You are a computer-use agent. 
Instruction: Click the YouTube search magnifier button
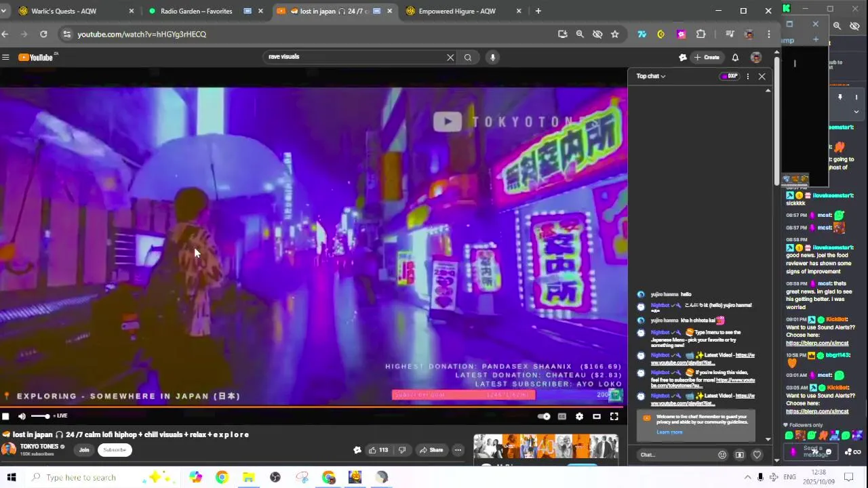468,58
